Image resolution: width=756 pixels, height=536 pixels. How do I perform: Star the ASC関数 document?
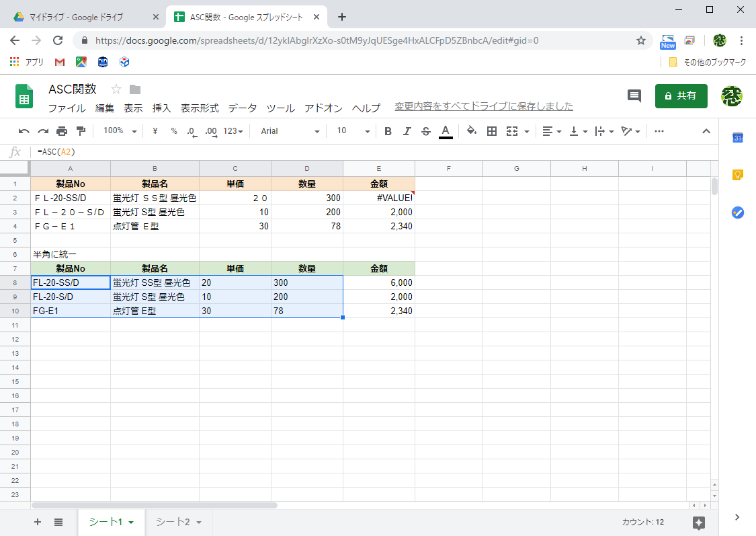[116, 89]
